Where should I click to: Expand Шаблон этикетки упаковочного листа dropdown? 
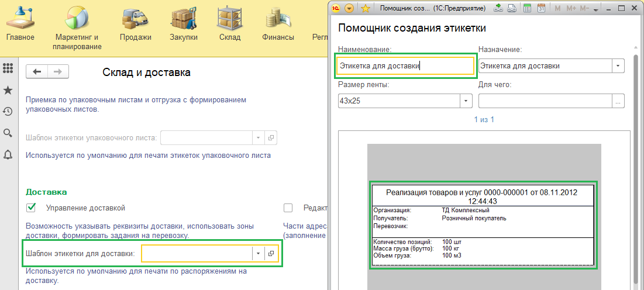(258, 138)
